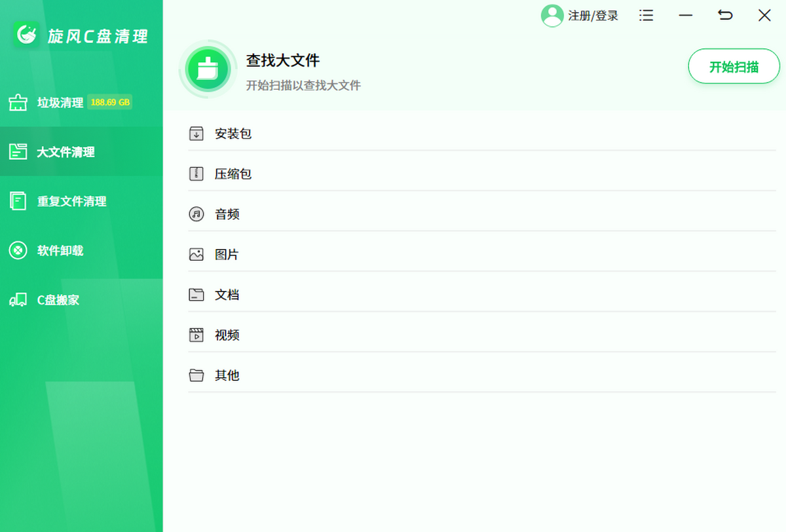The image size is (786, 532).
Task: Select the 安装包 category label
Action: click(233, 134)
